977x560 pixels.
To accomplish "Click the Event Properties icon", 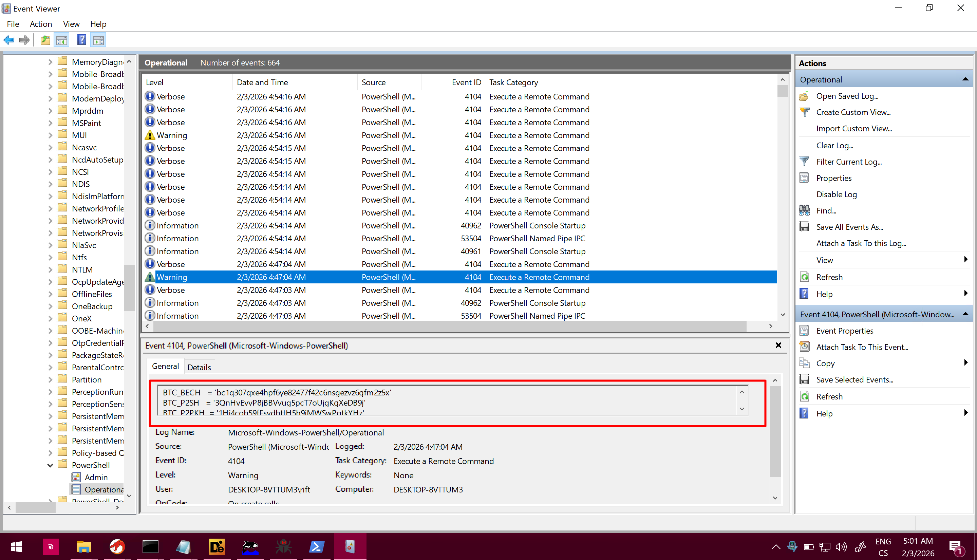I will [x=804, y=331].
